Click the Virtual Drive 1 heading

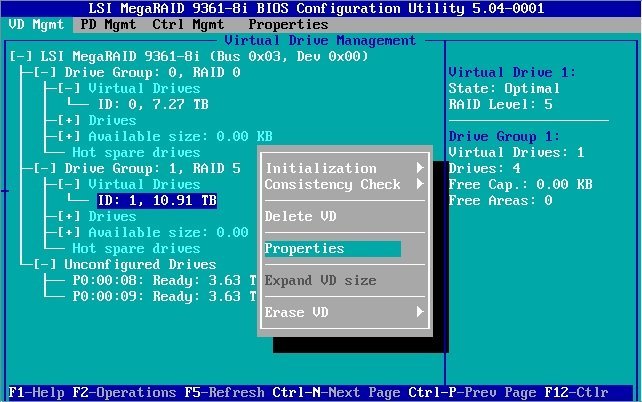(x=512, y=72)
